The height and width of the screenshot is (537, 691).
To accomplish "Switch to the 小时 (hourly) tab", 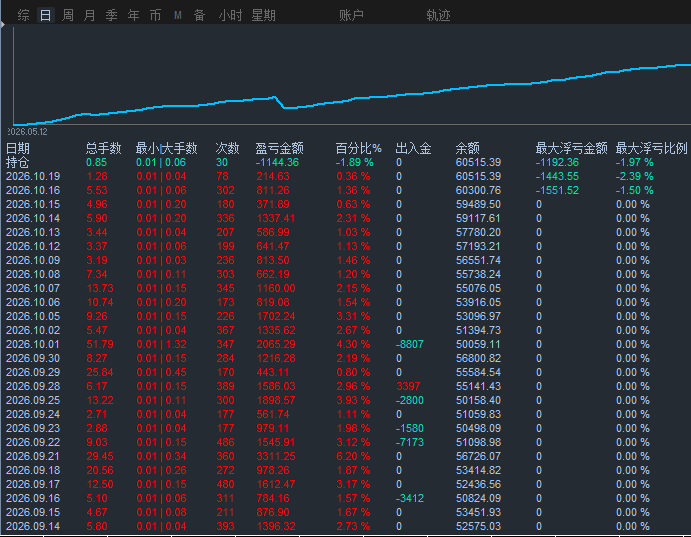I will click(x=230, y=15).
